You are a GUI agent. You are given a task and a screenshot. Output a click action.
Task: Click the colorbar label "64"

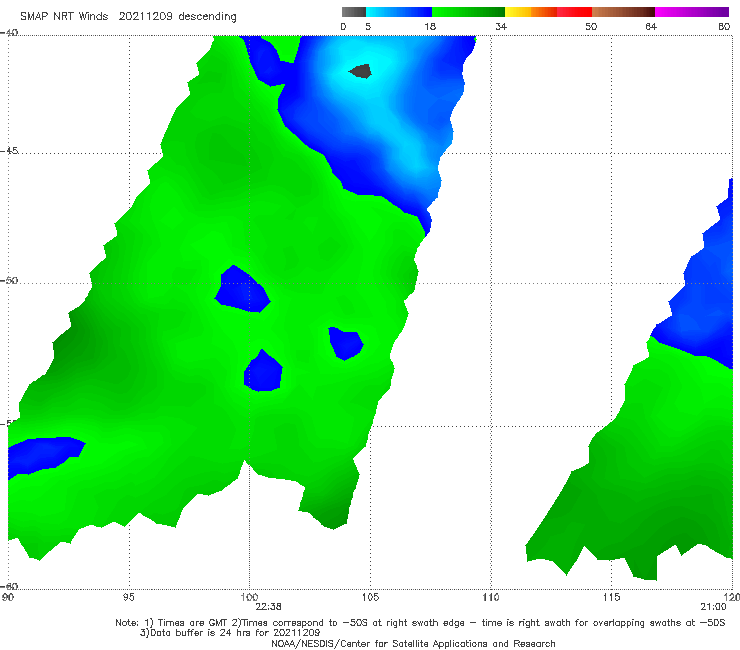click(651, 27)
